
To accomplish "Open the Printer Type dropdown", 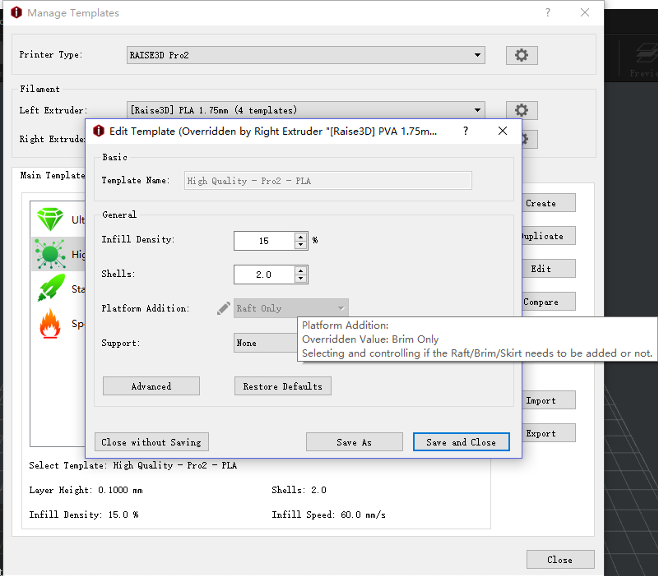I will [306, 55].
